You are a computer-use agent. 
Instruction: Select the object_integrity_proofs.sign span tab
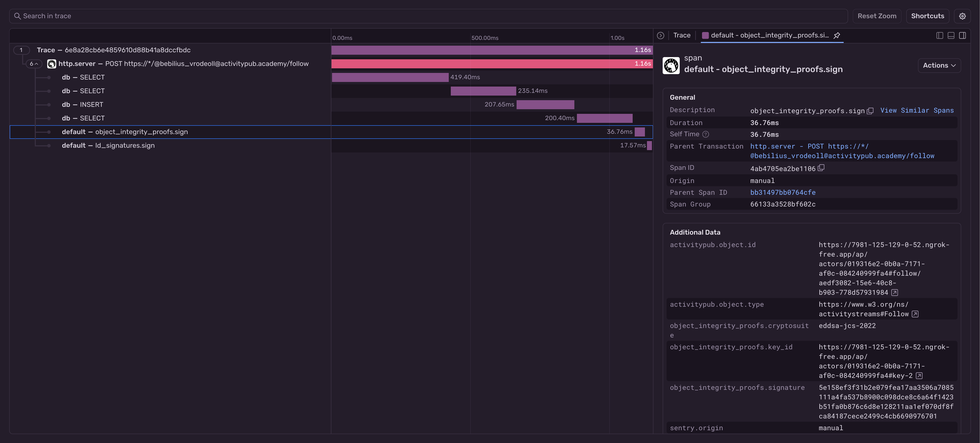click(765, 35)
